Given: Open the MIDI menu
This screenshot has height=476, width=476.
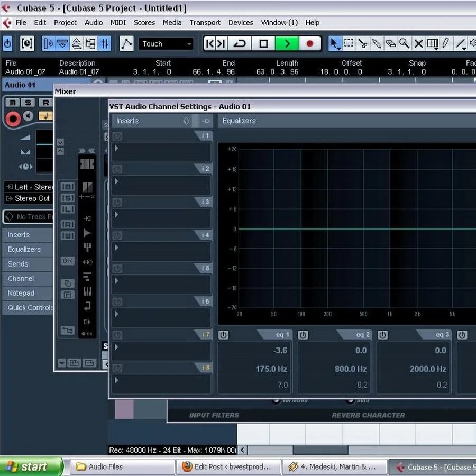Looking at the screenshot, I should pyautogui.click(x=118, y=23).
